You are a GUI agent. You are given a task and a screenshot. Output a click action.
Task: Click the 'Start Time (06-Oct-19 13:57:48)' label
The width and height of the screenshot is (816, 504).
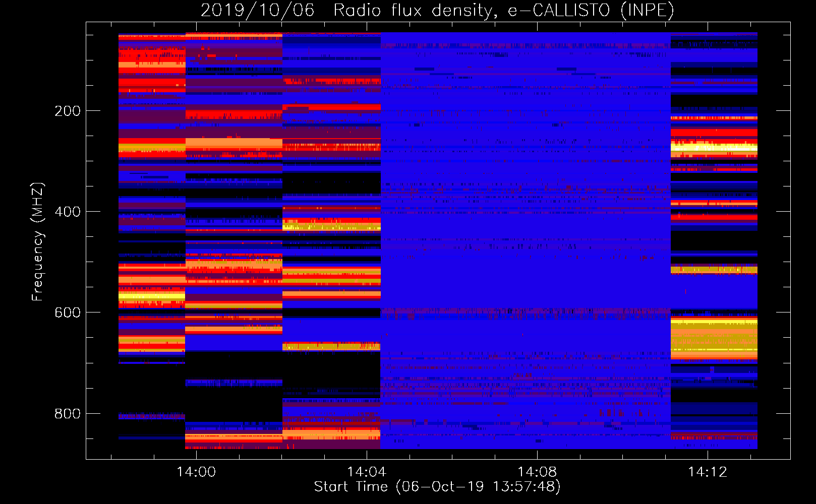437,487
